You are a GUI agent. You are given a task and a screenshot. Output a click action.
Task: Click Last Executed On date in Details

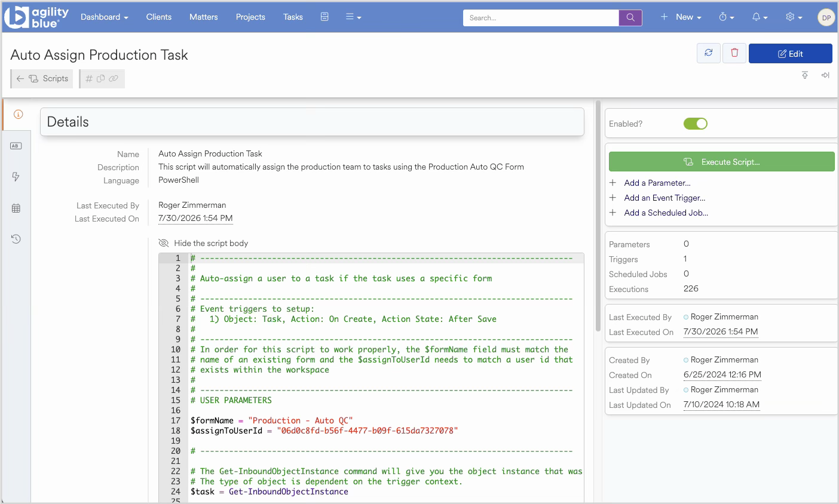(195, 218)
